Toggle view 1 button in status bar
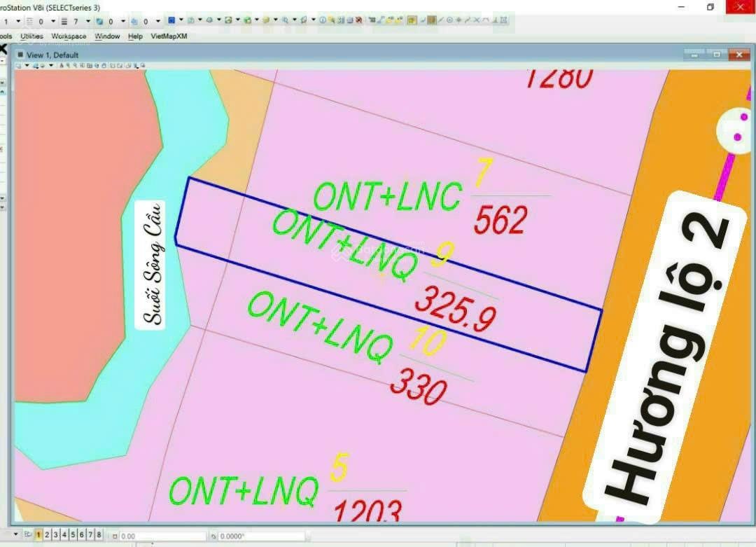Viewport: 756px width, 547px height. click(38, 535)
